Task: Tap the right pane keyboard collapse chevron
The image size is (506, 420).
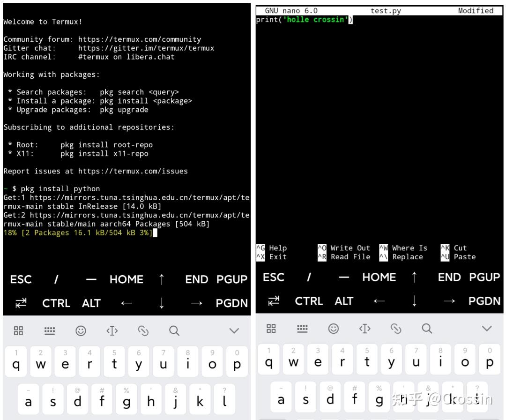Action: [x=487, y=328]
